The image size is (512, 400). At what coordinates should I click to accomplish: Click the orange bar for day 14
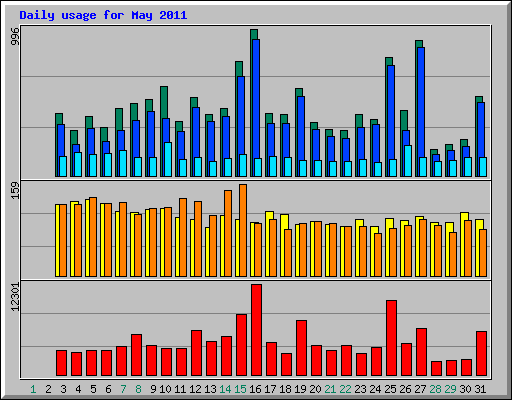(228, 233)
